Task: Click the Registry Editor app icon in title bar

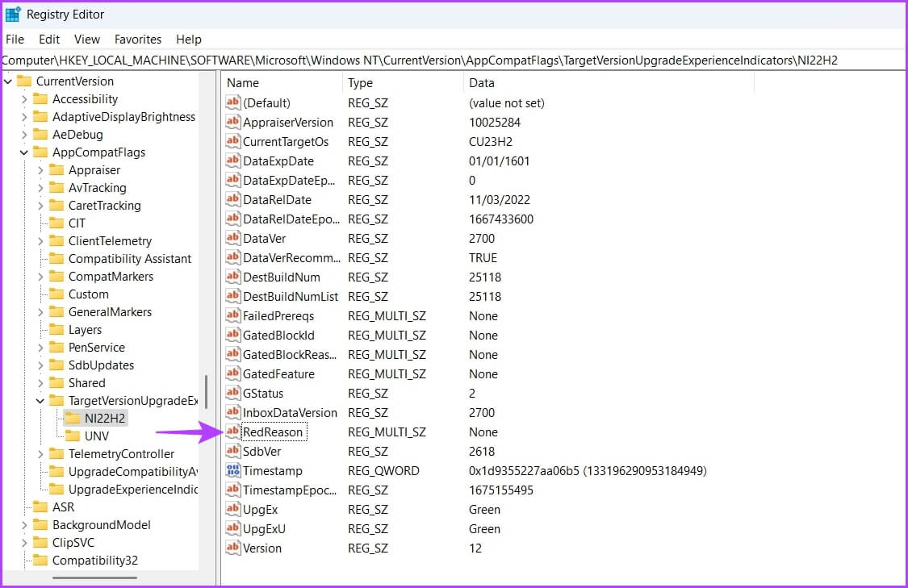Action: [12, 14]
